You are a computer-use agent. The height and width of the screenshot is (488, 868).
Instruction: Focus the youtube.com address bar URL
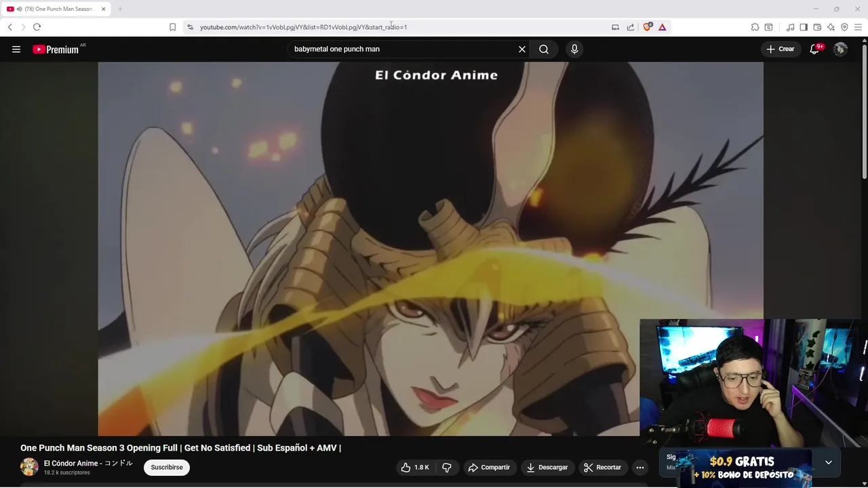[303, 27]
